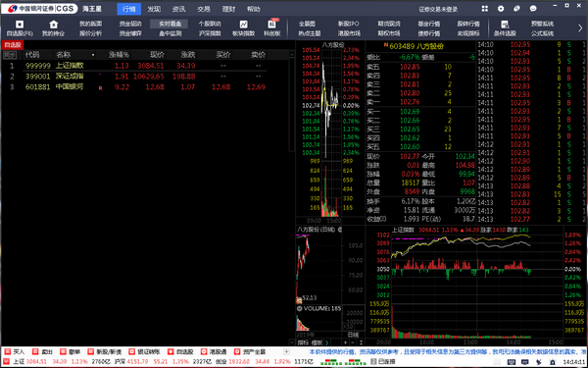Click the China Galaxy Securities CGS logo
The width and height of the screenshot is (588, 368).
[39, 8]
